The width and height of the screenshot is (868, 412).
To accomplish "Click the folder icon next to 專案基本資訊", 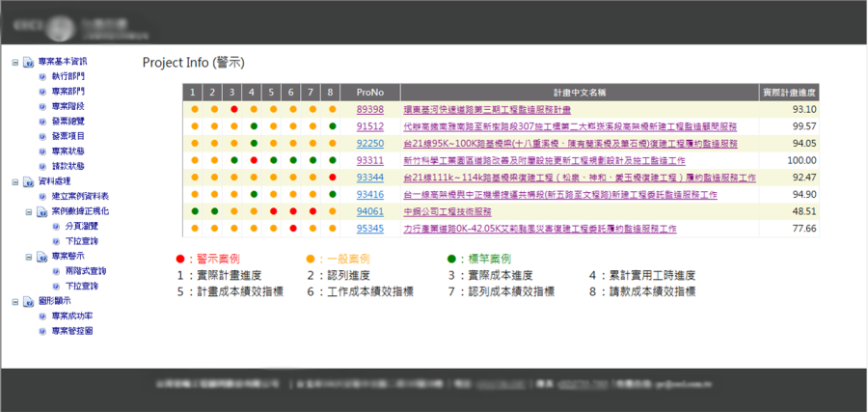I will click(29, 61).
